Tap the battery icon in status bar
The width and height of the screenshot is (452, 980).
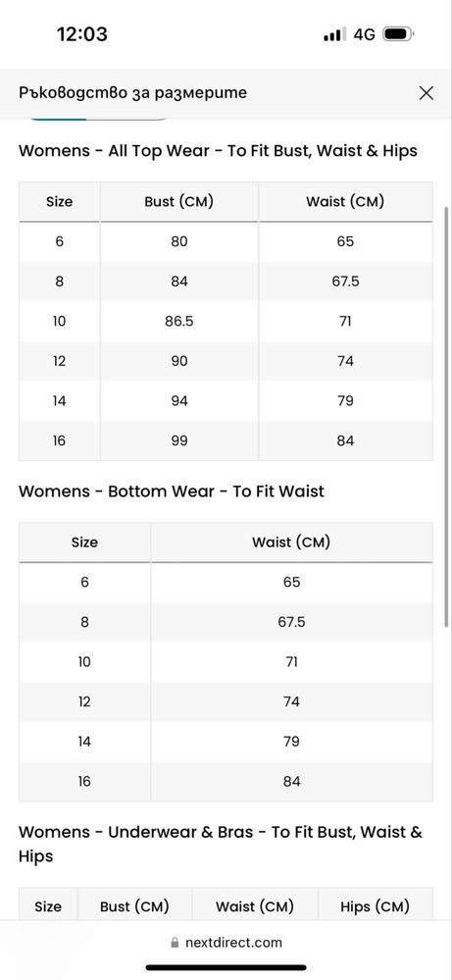(398, 34)
